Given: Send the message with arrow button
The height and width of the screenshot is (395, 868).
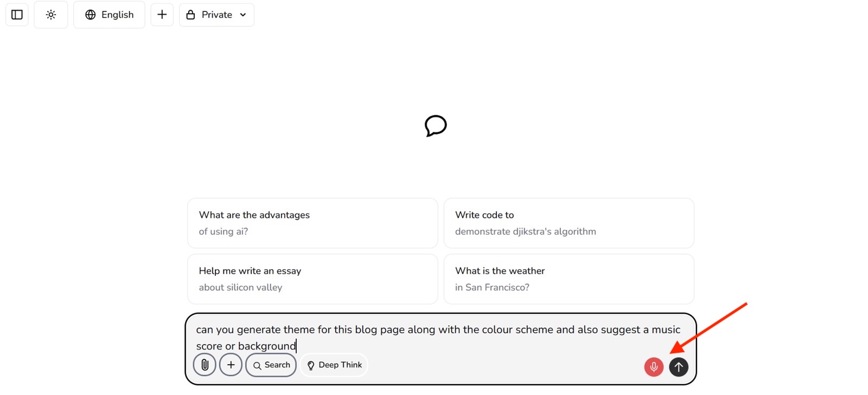Looking at the screenshot, I should pos(679,367).
